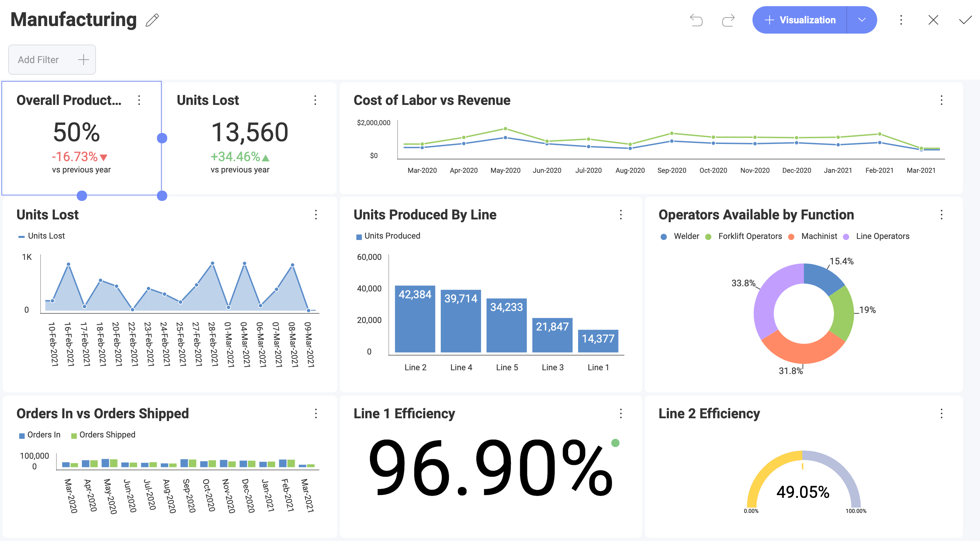The image size is (980, 541).
Task: Open the Cost of Labor vs Revenue options menu
Action: pos(941,100)
